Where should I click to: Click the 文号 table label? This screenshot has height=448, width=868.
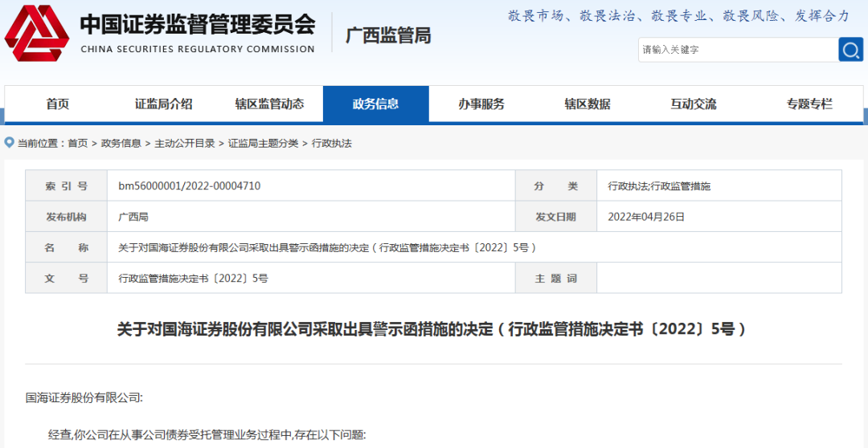pyautogui.click(x=67, y=279)
